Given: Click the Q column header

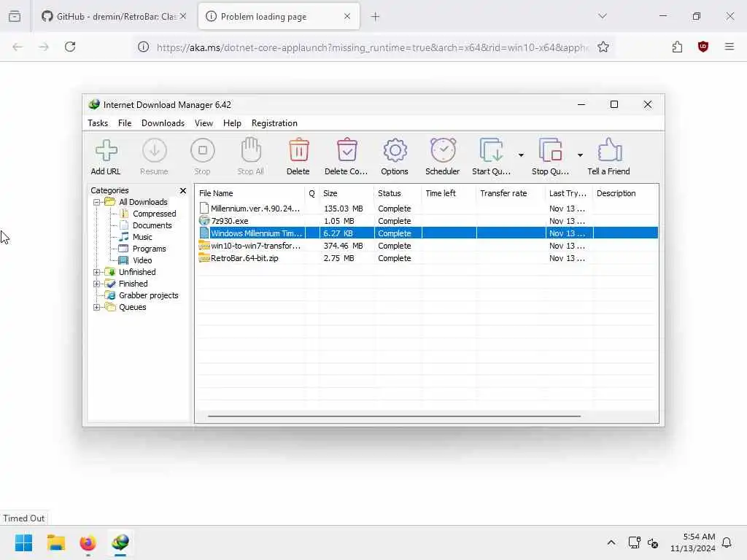Looking at the screenshot, I should click(x=311, y=193).
